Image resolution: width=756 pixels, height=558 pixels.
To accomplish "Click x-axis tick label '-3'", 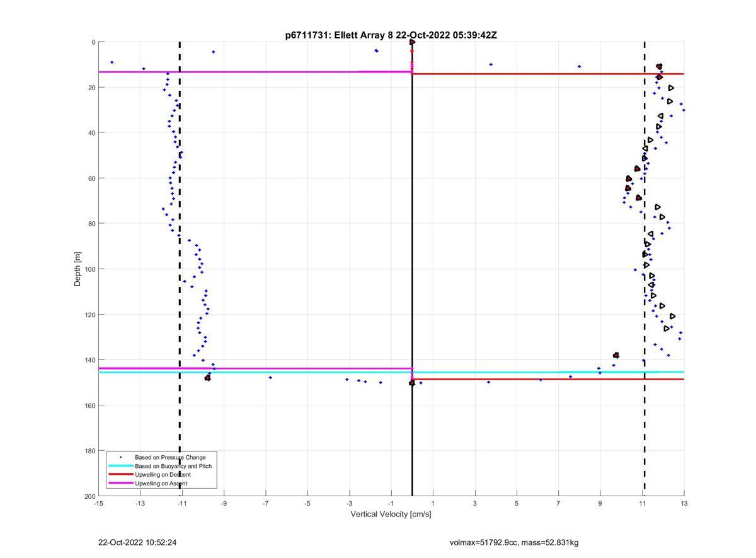I will point(349,503).
